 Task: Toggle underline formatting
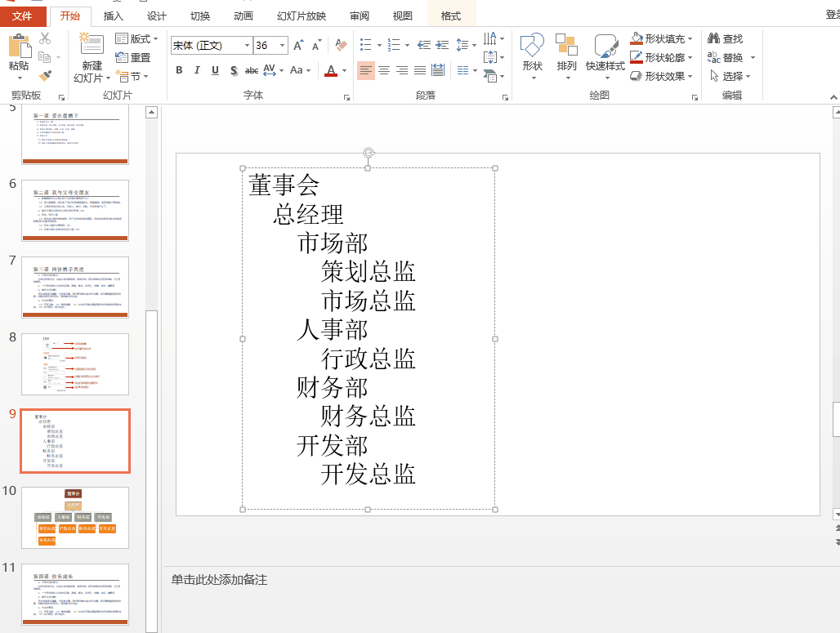pyautogui.click(x=214, y=70)
